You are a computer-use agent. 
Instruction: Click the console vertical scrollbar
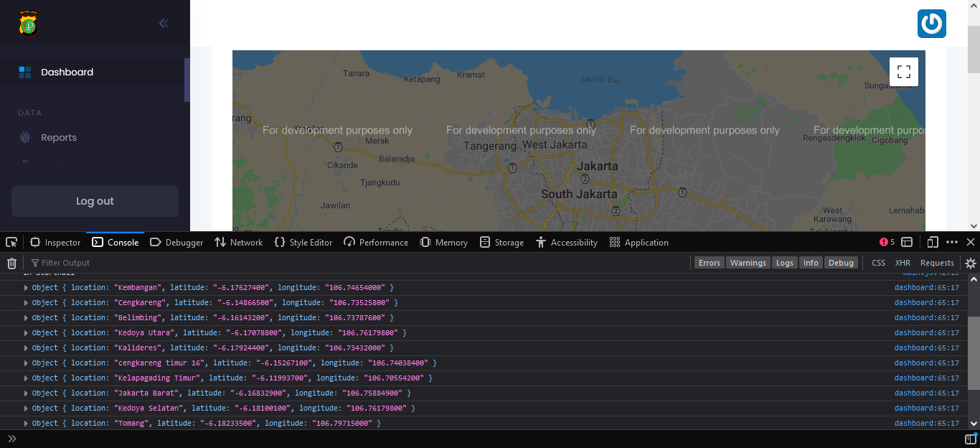974,352
